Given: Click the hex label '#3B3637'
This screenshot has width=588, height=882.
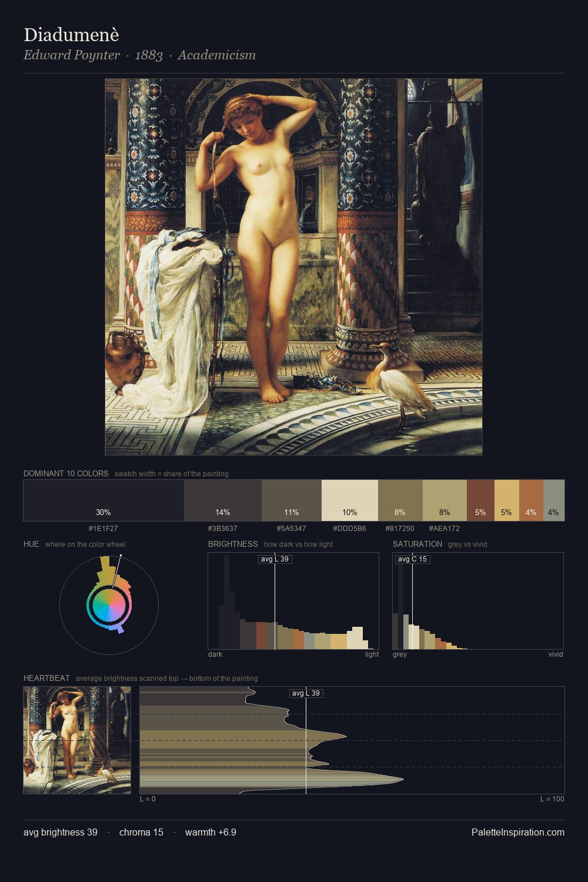Looking at the screenshot, I should tap(223, 529).
